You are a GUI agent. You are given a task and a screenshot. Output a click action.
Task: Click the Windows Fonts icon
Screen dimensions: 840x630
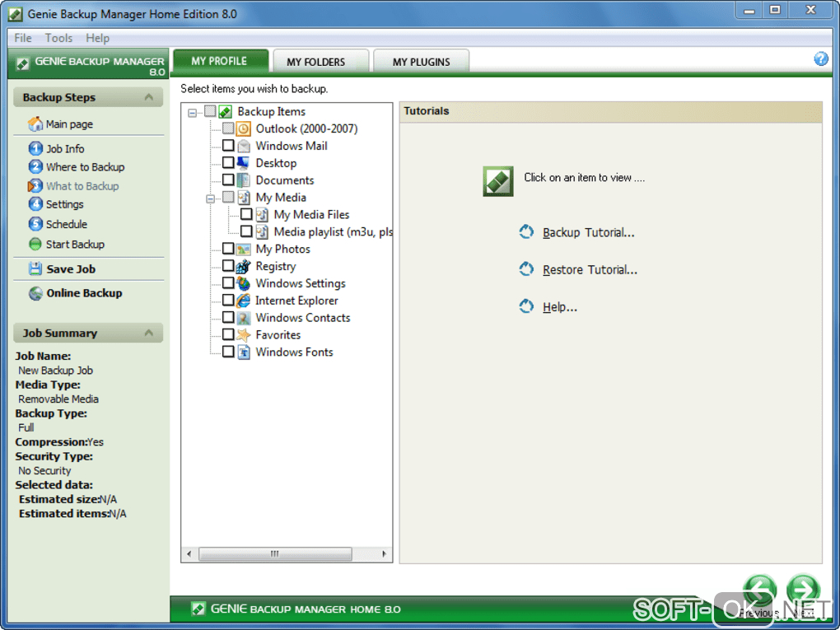click(244, 352)
